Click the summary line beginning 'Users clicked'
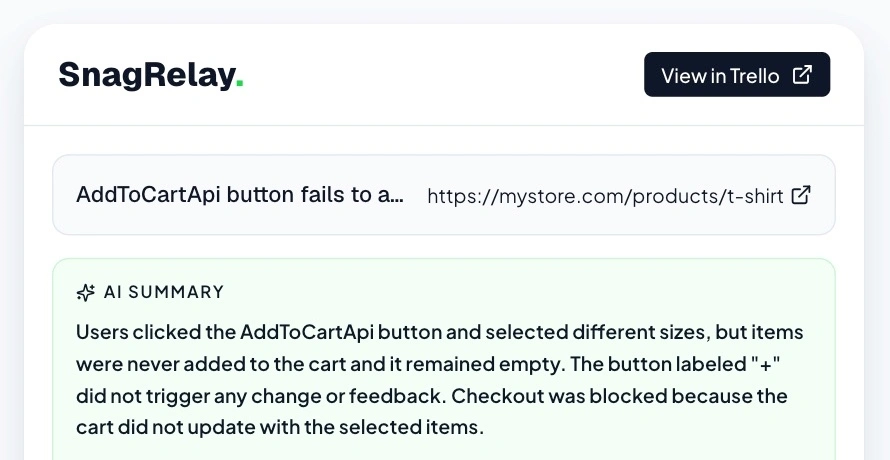The width and height of the screenshot is (890, 460). (x=440, y=332)
